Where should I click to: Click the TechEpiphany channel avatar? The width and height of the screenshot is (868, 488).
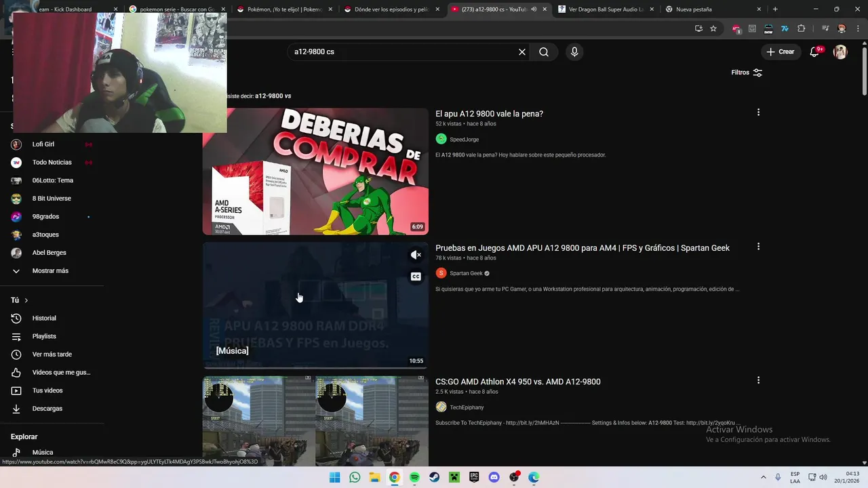pyautogui.click(x=441, y=407)
